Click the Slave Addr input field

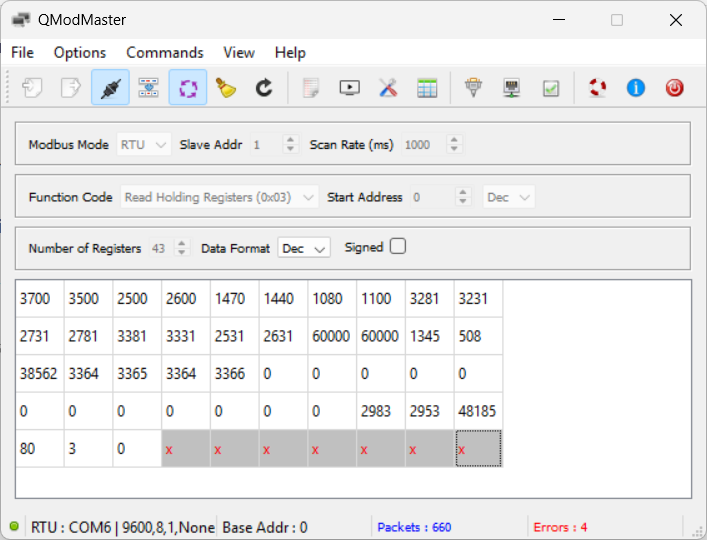[267, 144]
